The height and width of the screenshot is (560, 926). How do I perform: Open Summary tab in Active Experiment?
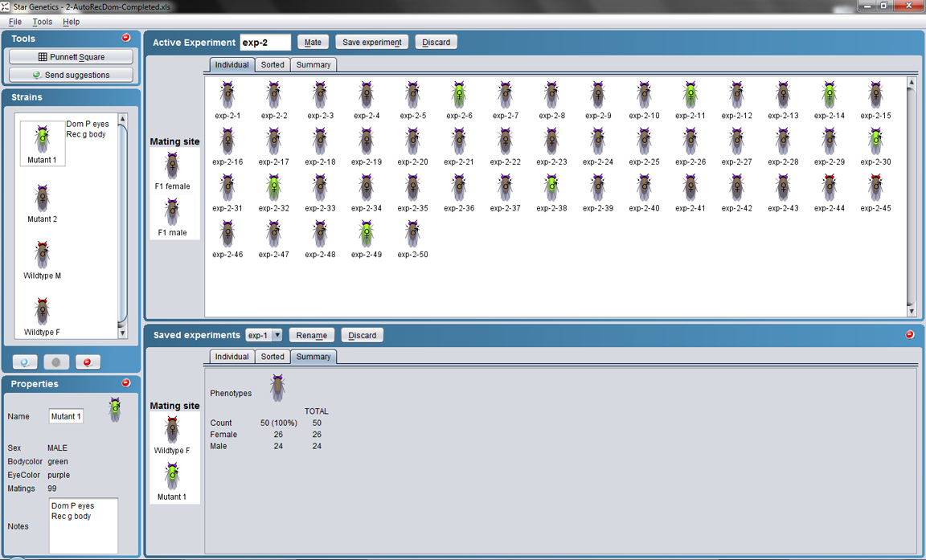click(x=313, y=64)
